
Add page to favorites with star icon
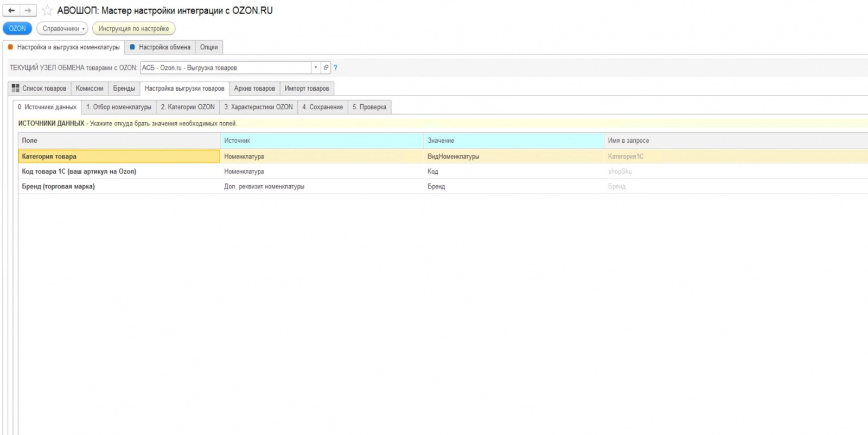point(48,10)
